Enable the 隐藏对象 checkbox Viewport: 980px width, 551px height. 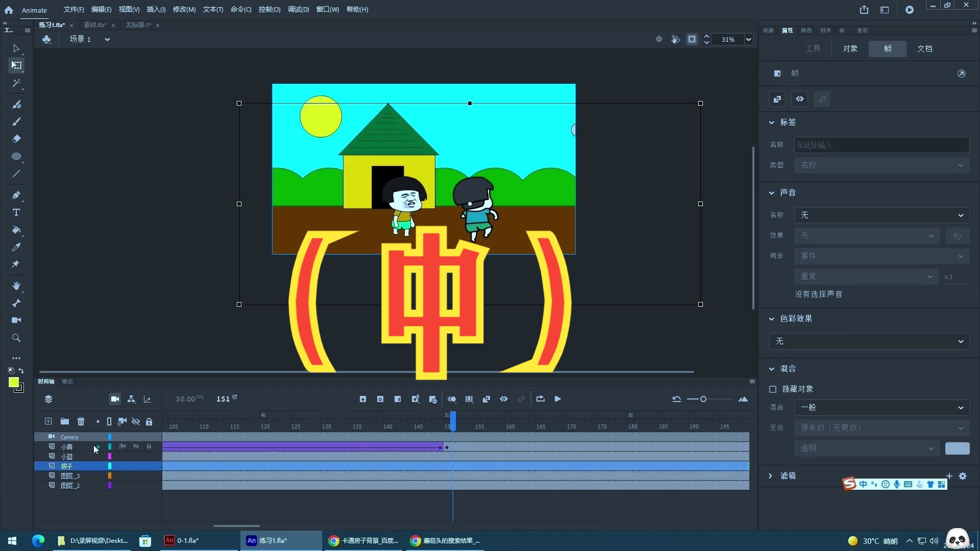tap(773, 389)
